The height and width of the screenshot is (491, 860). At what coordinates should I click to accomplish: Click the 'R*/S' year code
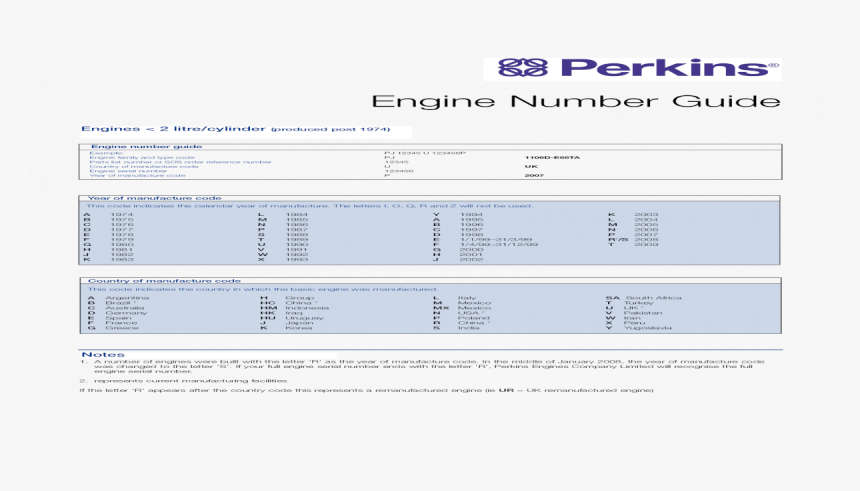[x=618, y=239]
